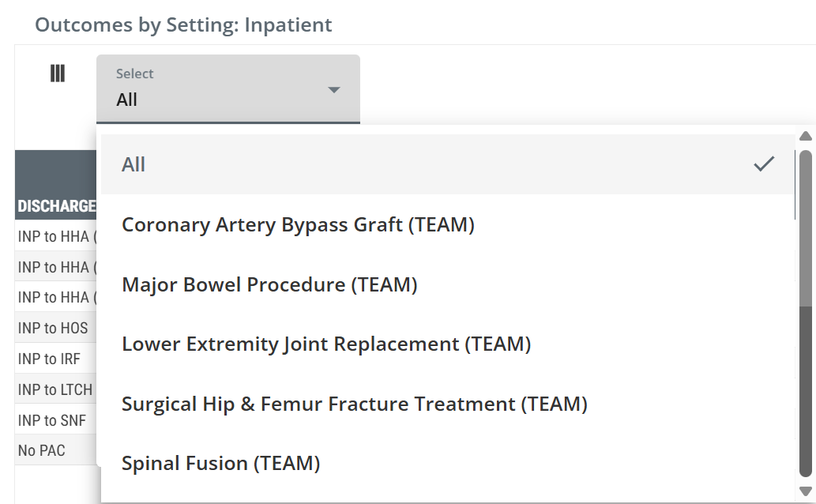This screenshot has width=816, height=504.
Task: Click the dropdown list scrollbar thumb
Action: click(x=806, y=229)
